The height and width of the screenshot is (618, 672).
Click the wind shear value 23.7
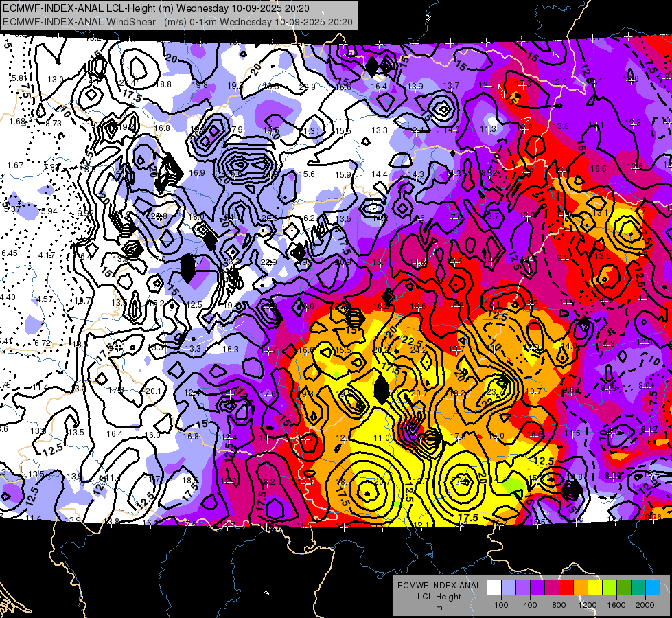point(495,391)
